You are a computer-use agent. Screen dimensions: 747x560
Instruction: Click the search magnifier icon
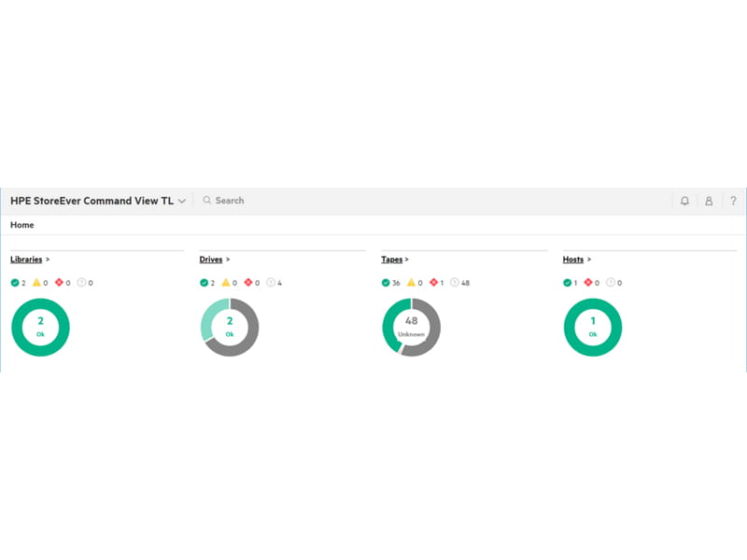[206, 200]
